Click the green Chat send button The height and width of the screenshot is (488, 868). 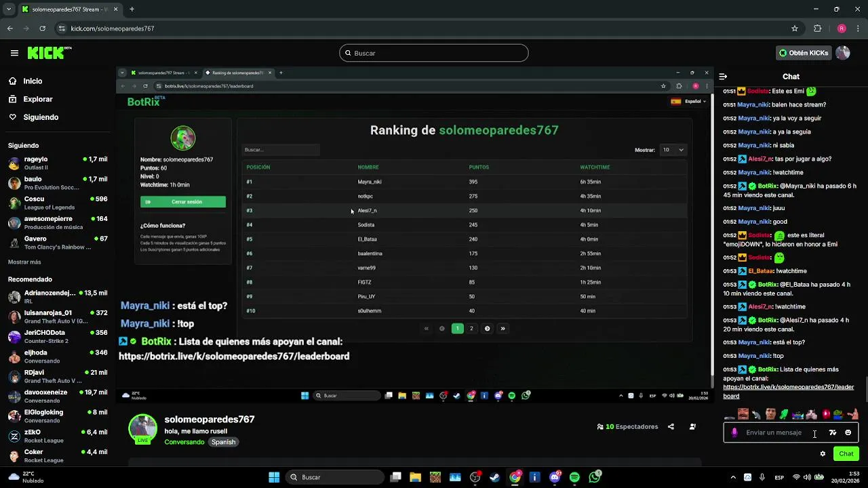pyautogui.click(x=846, y=453)
